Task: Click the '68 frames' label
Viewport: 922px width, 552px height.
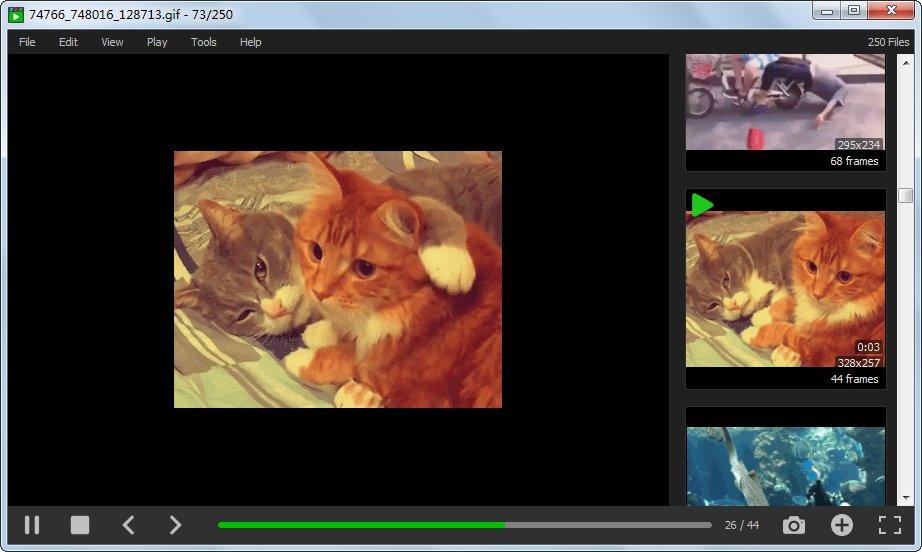Action: point(854,160)
